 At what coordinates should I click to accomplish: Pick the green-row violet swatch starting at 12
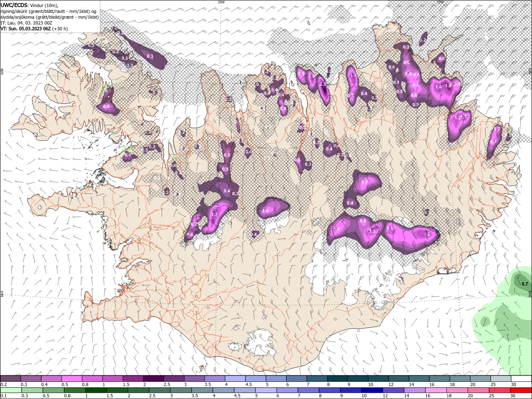(393, 390)
